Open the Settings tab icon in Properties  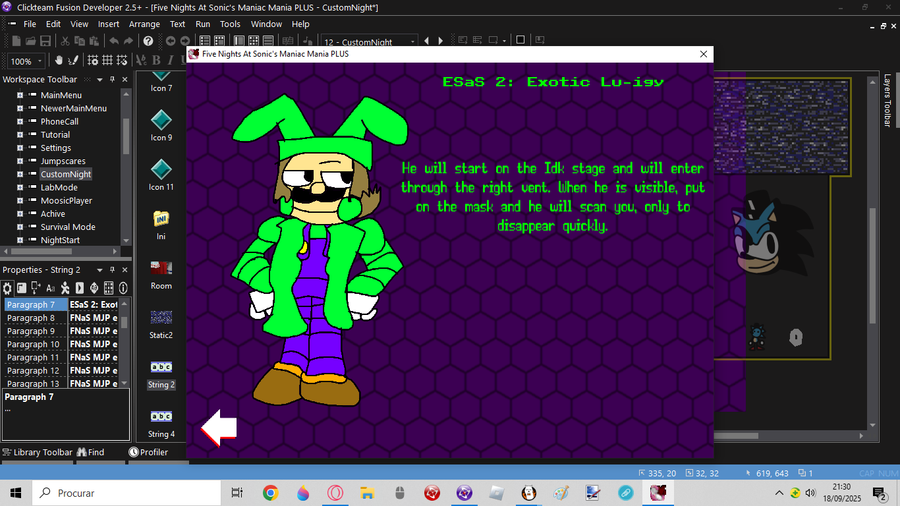(7, 288)
